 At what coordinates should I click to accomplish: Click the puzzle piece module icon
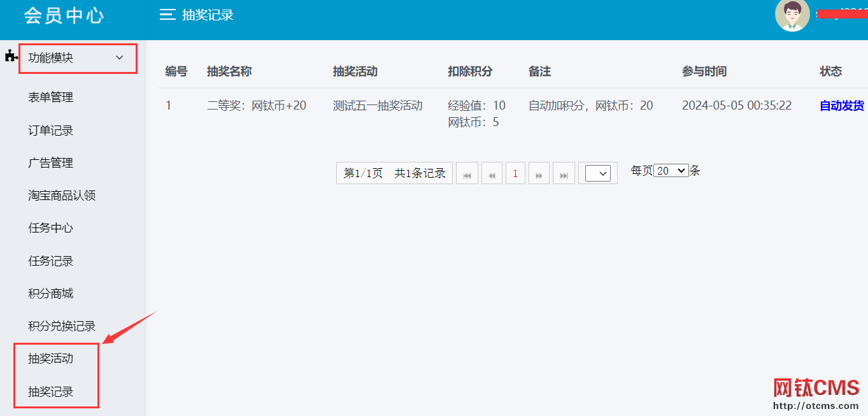pyautogui.click(x=11, y=56)
